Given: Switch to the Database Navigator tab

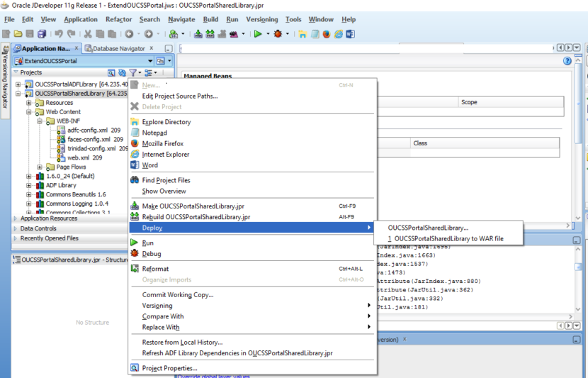Looking at the screenshot, I should [x=118, y=48].
